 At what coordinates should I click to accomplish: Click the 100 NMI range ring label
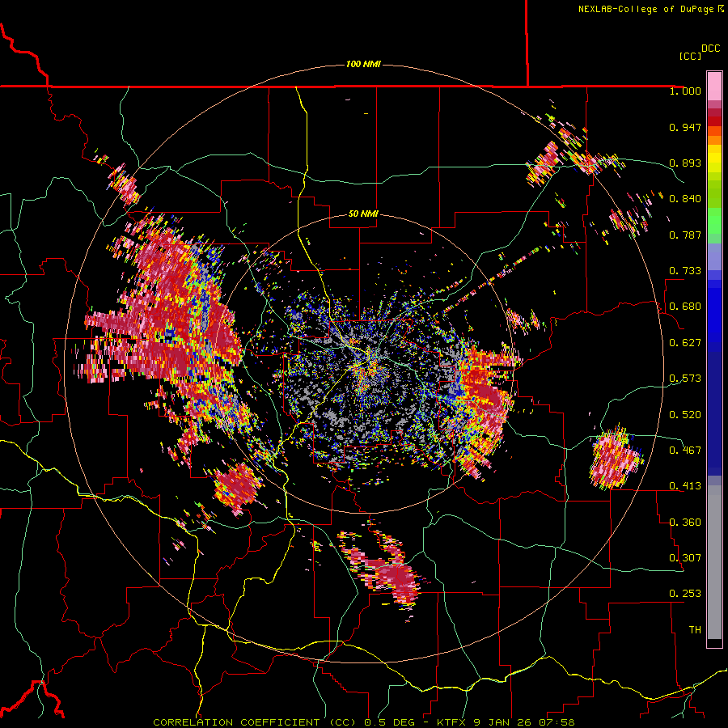[x=363, y=64]
